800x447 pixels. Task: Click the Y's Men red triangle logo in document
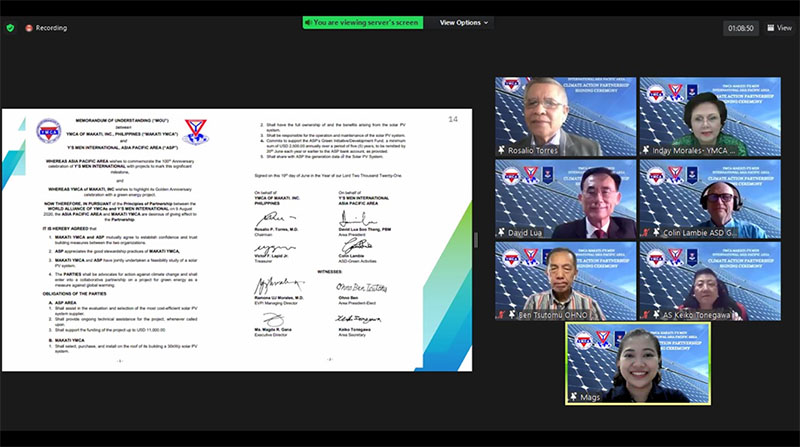click(x=196, y=132)
